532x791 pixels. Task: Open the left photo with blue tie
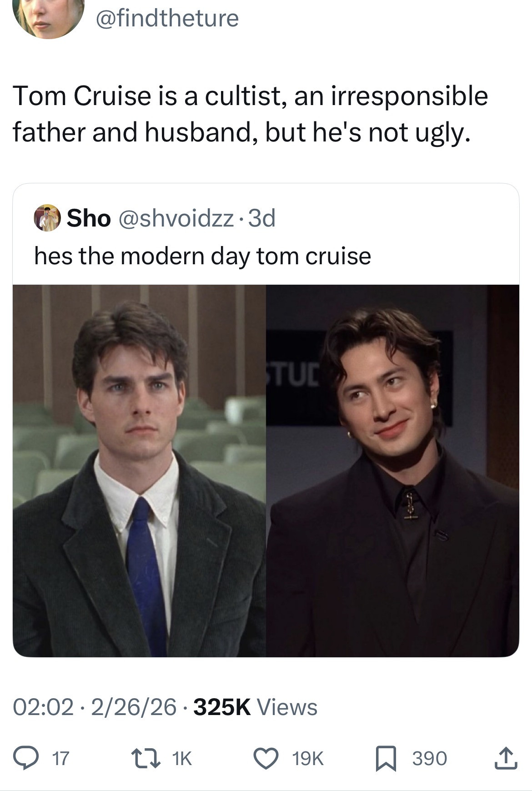pyautogui.click(x=139, y=470)
